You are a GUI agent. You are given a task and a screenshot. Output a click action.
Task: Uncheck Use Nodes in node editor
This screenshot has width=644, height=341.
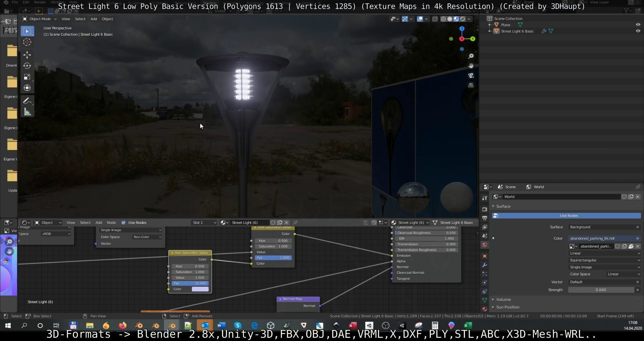pos(123,223)
